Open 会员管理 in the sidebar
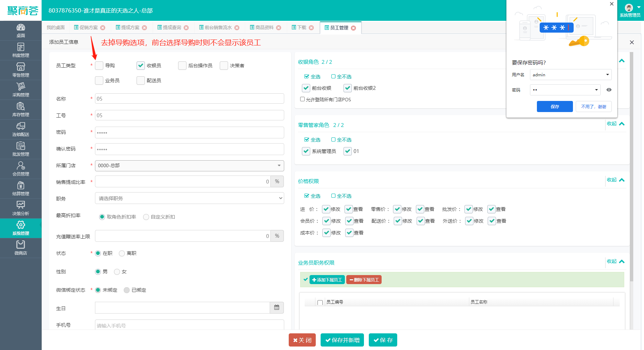The height and width of the screenshot is (350, 644). (21, 169)
